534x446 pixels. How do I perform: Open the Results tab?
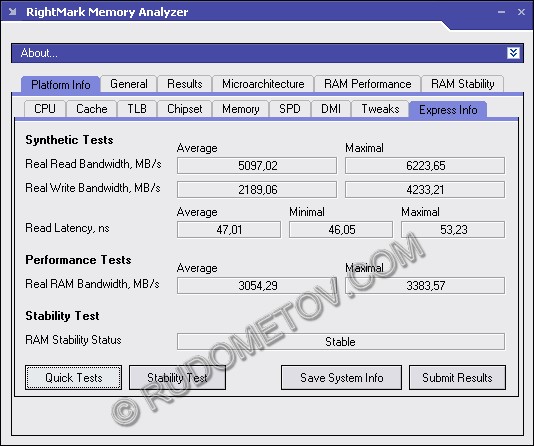click(185, 84)
